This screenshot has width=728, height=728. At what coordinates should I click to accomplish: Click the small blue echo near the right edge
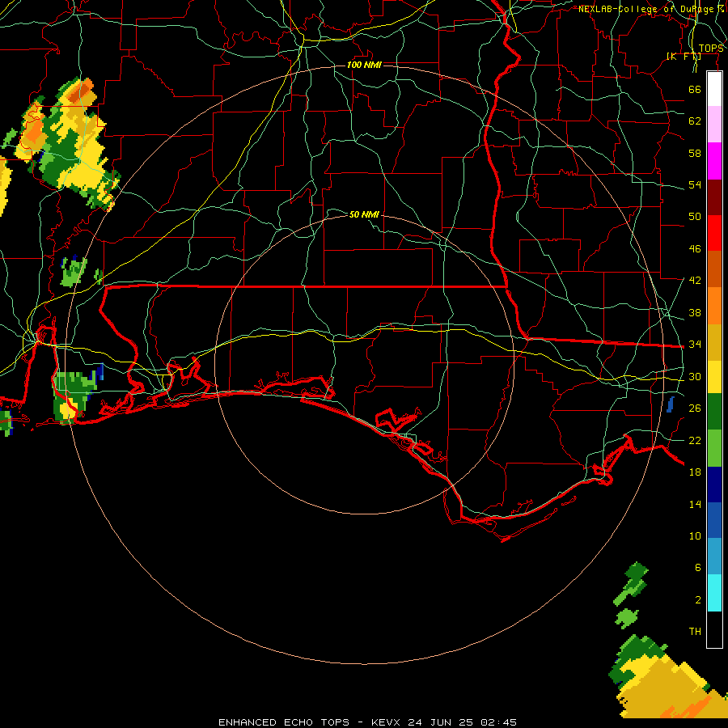tap(670, 404)
